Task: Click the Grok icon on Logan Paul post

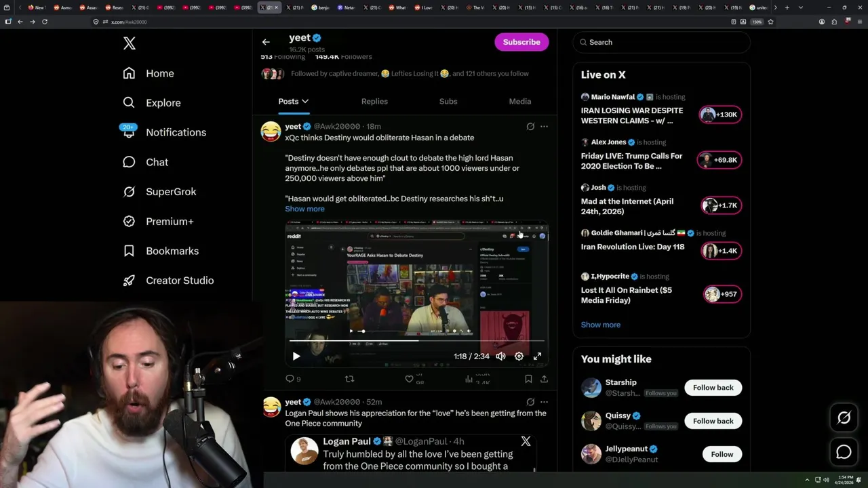Action: [530, 402]
